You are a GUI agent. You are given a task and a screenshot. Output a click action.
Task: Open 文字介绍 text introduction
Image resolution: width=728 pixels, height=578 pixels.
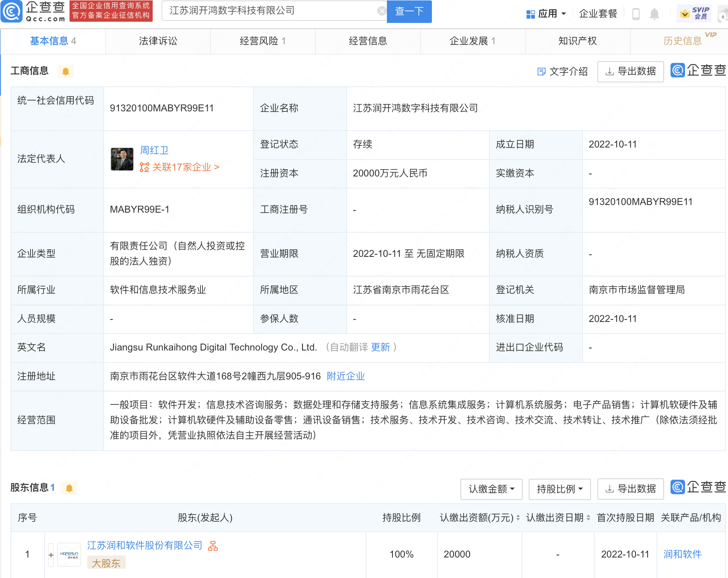pyautogui.click(x=562, y=72)
